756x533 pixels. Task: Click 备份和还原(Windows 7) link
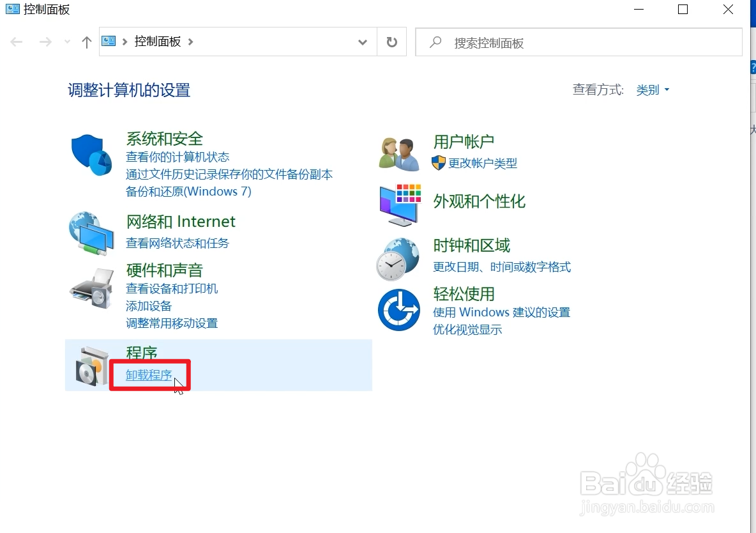[190, 191]
